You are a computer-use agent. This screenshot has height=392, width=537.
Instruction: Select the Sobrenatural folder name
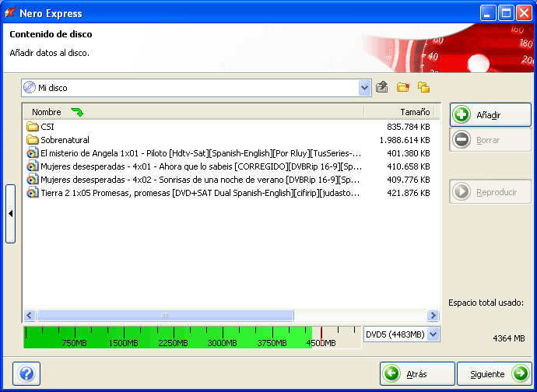65,140
